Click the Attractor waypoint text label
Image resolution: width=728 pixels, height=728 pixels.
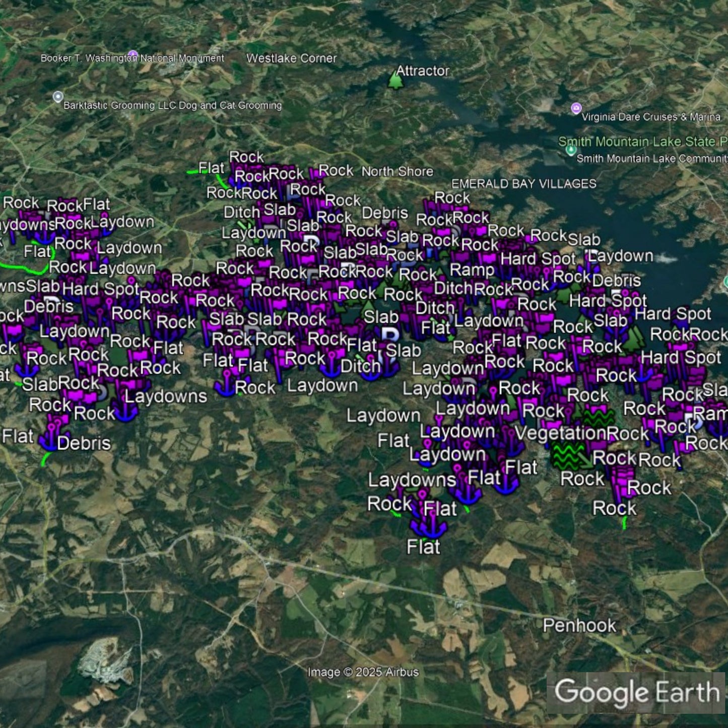tap(422, 71)
